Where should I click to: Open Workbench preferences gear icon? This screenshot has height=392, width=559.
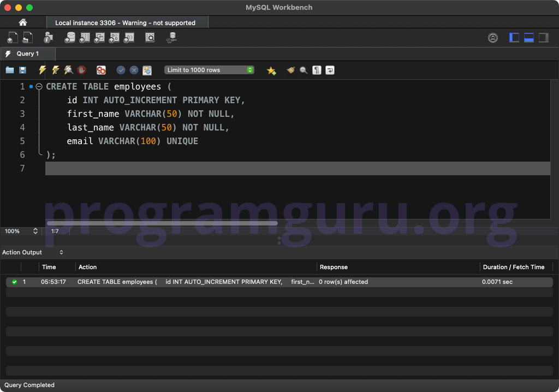pos(493,38)
